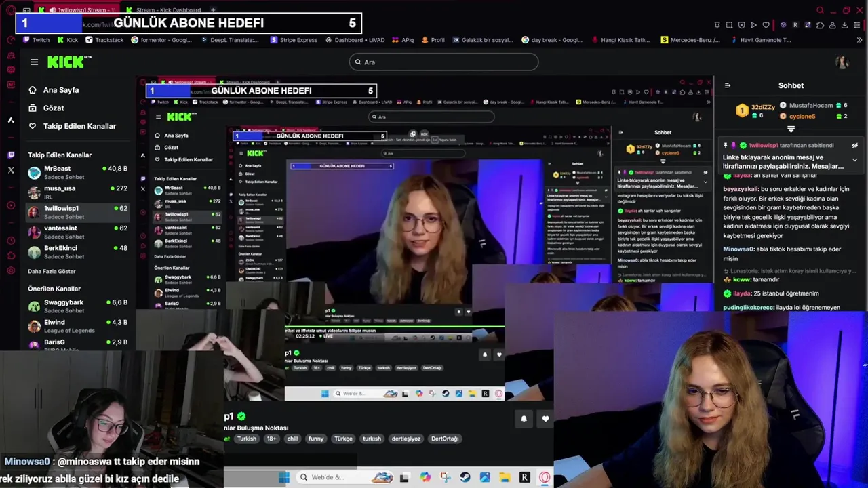868x488 pixels.
Task: Click cyclone5 leaderboard name
Action: 802,116
